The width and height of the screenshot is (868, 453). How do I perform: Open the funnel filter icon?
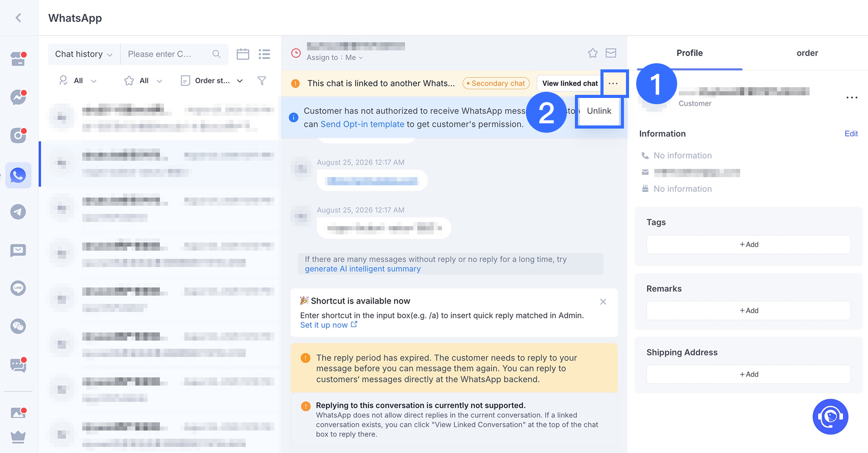point(262,81)
